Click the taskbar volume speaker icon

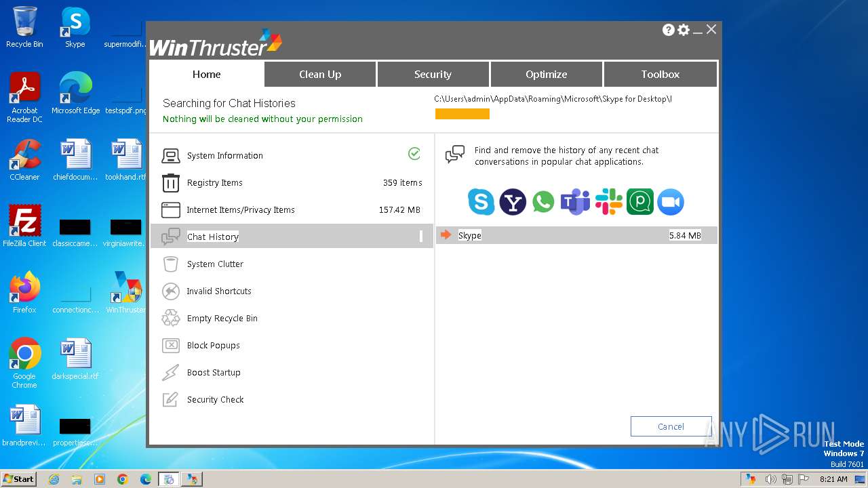[770, 479]
